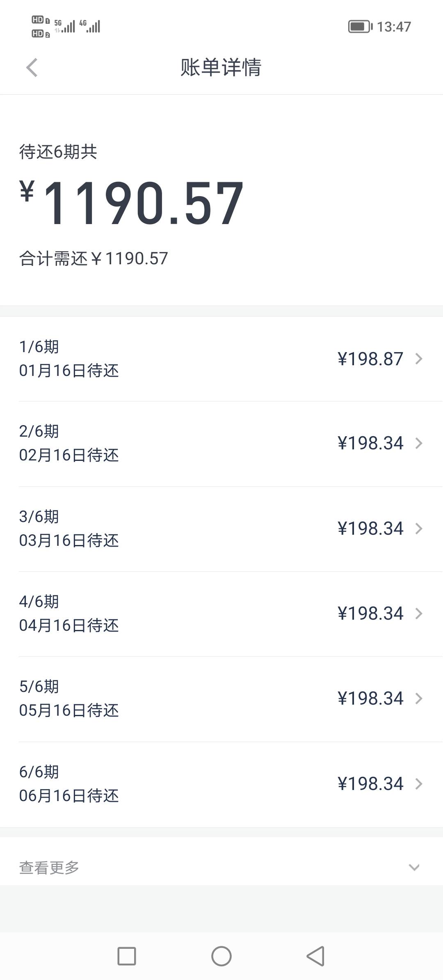Tap the ¥198.34 amount for 6/6期

click(x=370, y=784)
